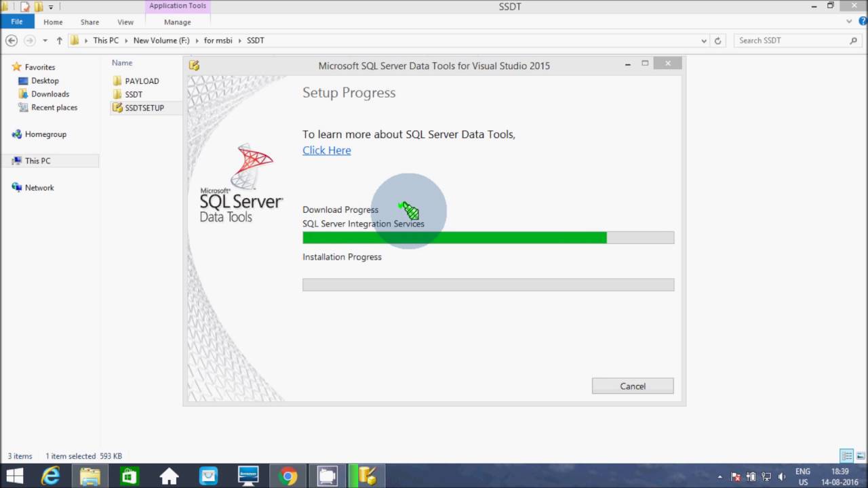
Task: Expand the arrow after for msbi breadcrumb
Action: pyautogui.click(x=239, y=41)
